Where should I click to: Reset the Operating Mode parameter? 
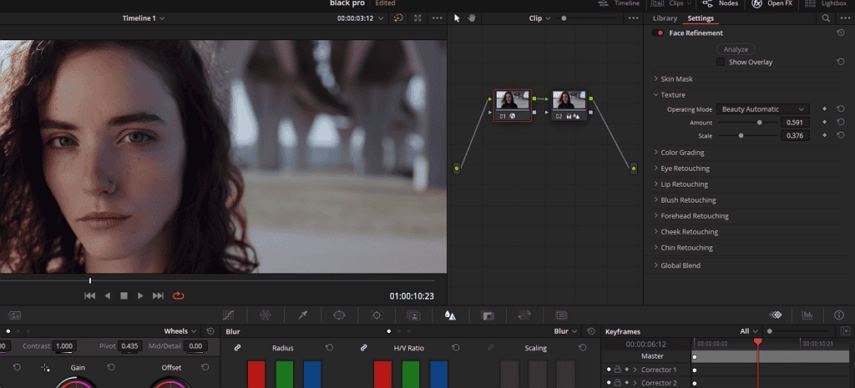(x=840, y=109)
